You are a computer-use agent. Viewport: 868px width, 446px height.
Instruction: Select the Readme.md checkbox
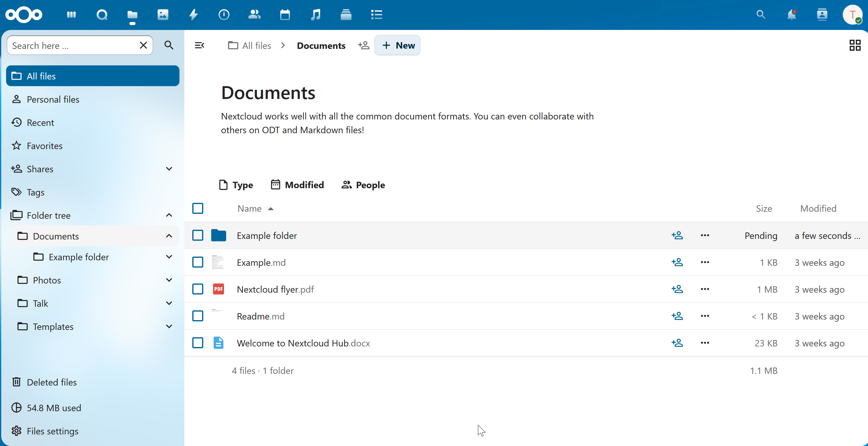pyautogui.click(x=198, y=316)
